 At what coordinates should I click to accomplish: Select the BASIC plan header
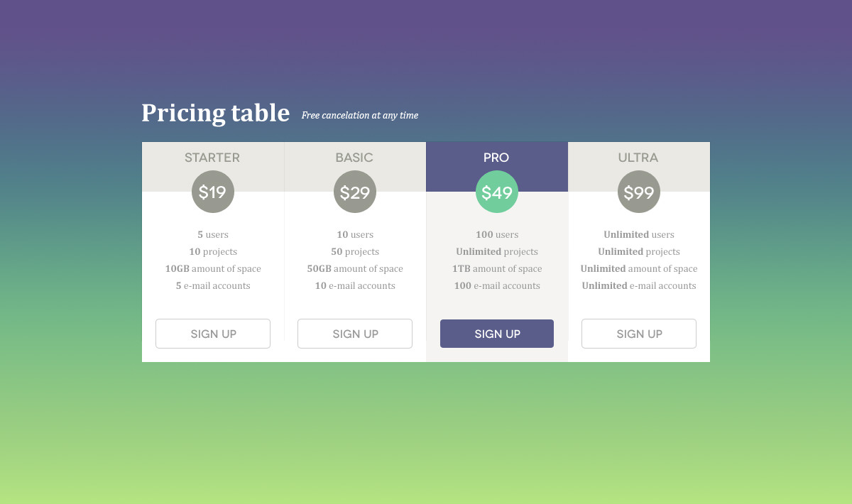click(354, 158)
